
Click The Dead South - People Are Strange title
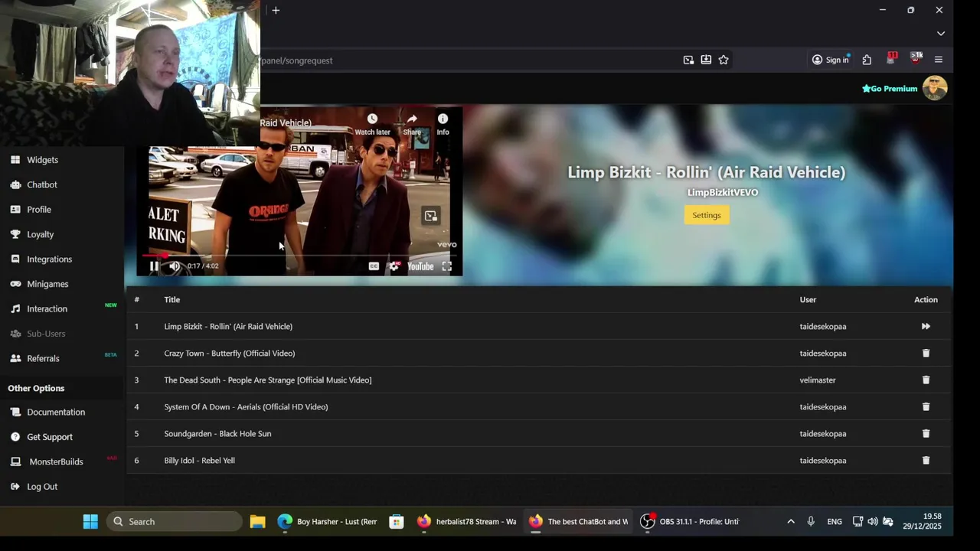tap(268, 380)
